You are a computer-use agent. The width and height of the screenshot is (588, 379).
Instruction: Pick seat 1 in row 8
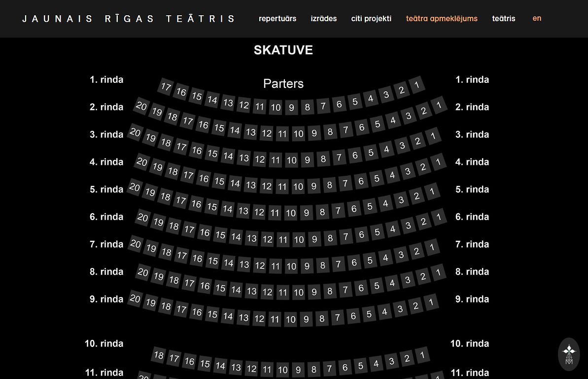pyautogui.click(x=438, y=271)
